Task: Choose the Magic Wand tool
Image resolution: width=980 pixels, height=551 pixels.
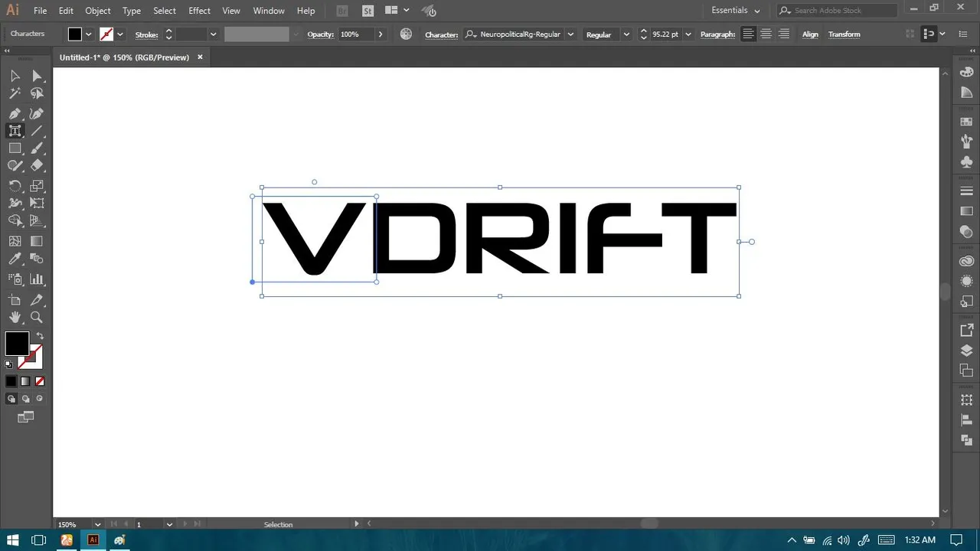Action: [15, 93]
